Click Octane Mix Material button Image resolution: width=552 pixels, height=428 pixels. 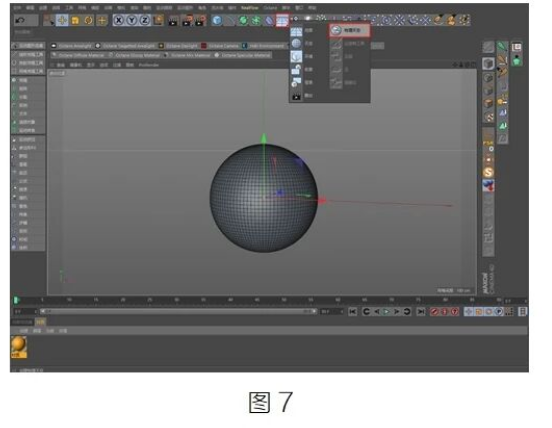click(x=188, y=55)
